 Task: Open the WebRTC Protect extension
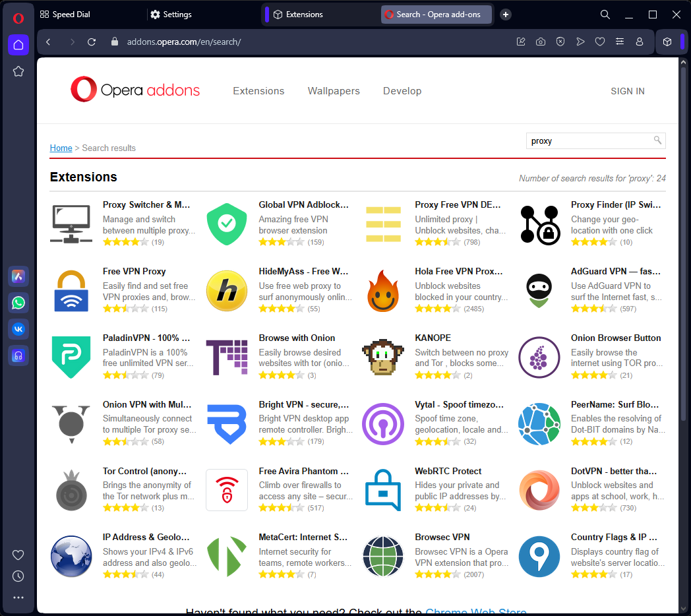click(x=448, y=471)
